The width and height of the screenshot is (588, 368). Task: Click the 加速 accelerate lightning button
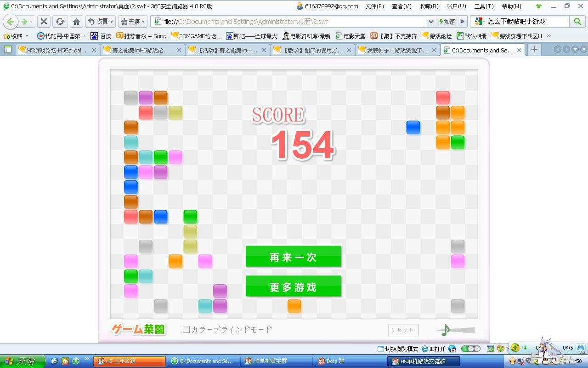click(447, 22)
